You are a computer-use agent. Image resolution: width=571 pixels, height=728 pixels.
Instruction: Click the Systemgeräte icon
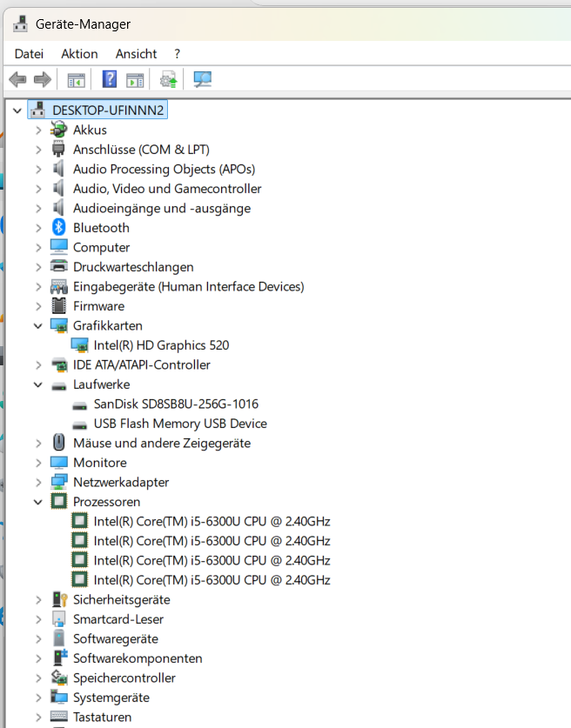[x=59, y=697]
